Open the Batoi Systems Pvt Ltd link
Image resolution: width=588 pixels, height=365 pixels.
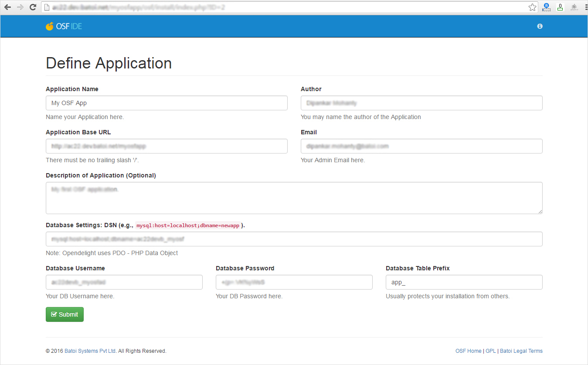point(90,351)
